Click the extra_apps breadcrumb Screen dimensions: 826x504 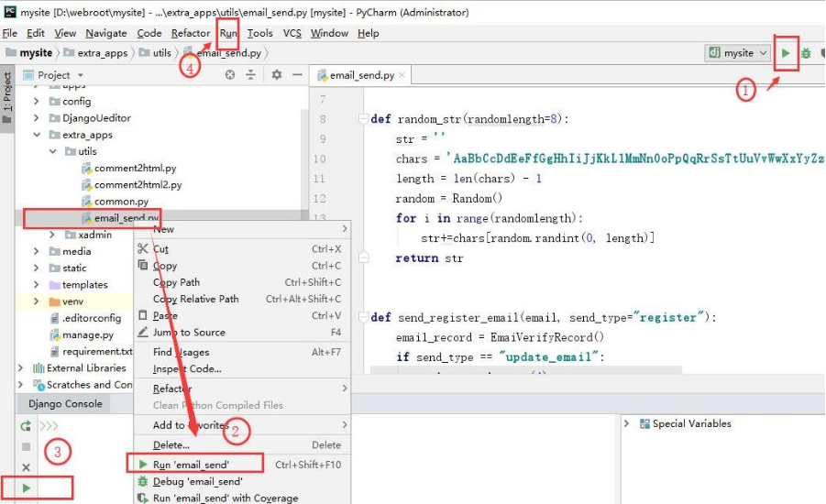click(96, 52)
